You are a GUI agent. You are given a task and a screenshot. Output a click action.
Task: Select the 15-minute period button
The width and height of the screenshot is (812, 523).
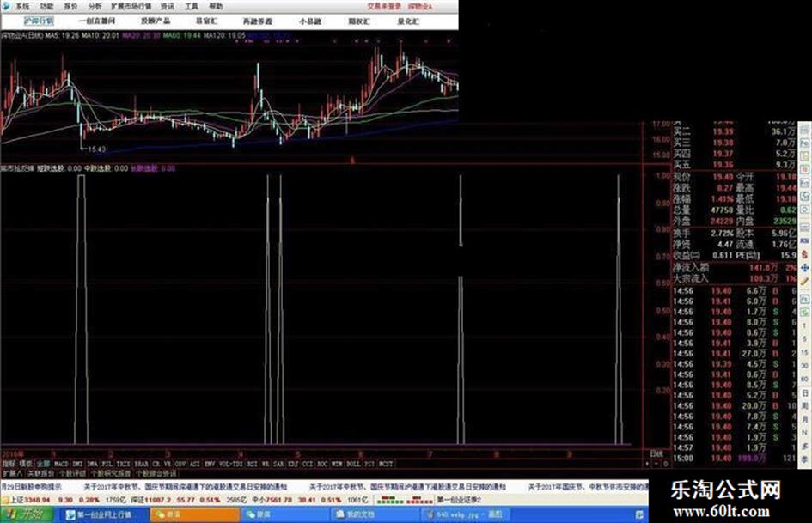click(805, 352)
